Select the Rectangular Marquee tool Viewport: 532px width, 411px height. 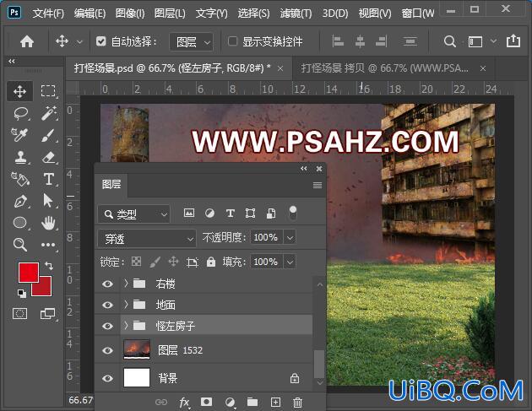[48, 91]
